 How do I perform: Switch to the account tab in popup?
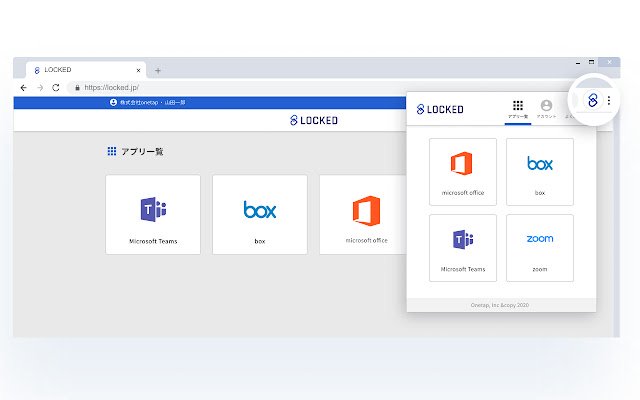[x=546, y=109]
